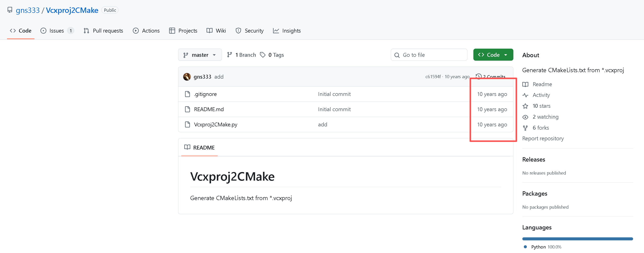Viewport: 644px width, 253px height.
Task: Open the Issues tab
Action: tap(57, 31)
